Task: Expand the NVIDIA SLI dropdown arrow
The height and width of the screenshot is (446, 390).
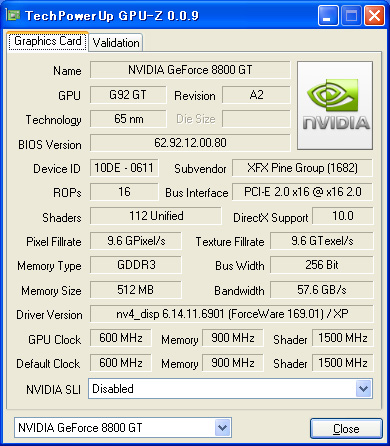Action: [x=363, y=388]
